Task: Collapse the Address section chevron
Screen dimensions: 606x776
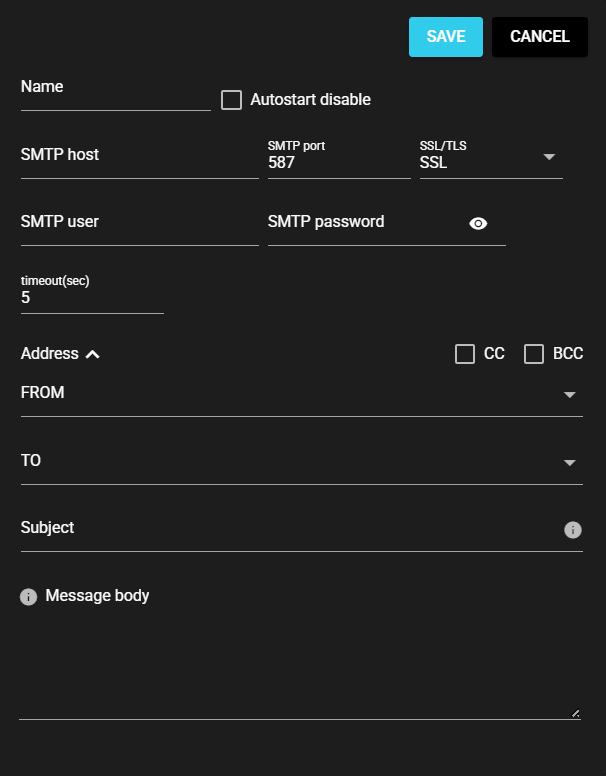Action: pos(93,354)
